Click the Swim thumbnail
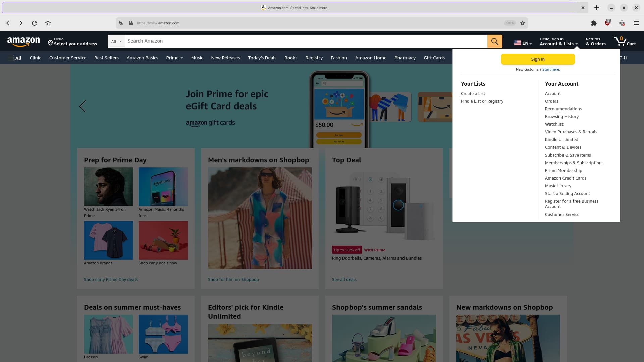This screenshot has height=362, width=644. click(163, 334)
